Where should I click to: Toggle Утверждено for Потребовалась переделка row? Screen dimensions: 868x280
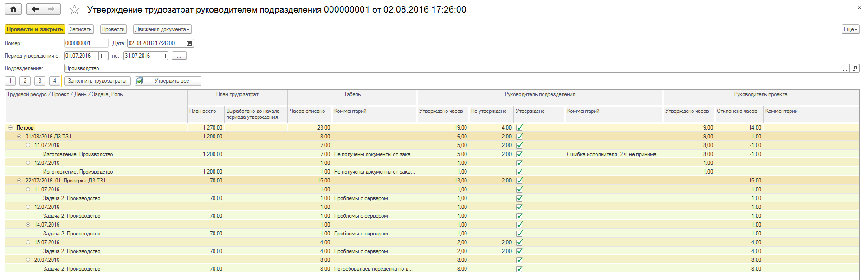click(x=519, y=269)
